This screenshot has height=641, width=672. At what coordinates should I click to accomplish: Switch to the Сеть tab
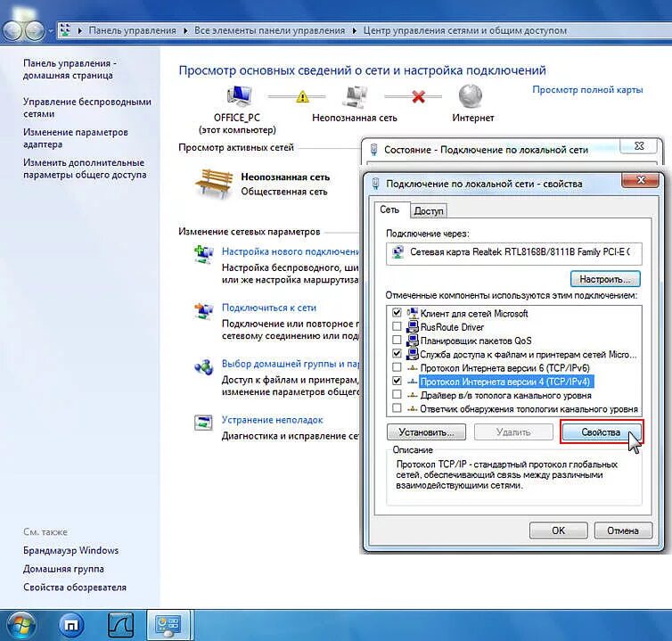389,210
